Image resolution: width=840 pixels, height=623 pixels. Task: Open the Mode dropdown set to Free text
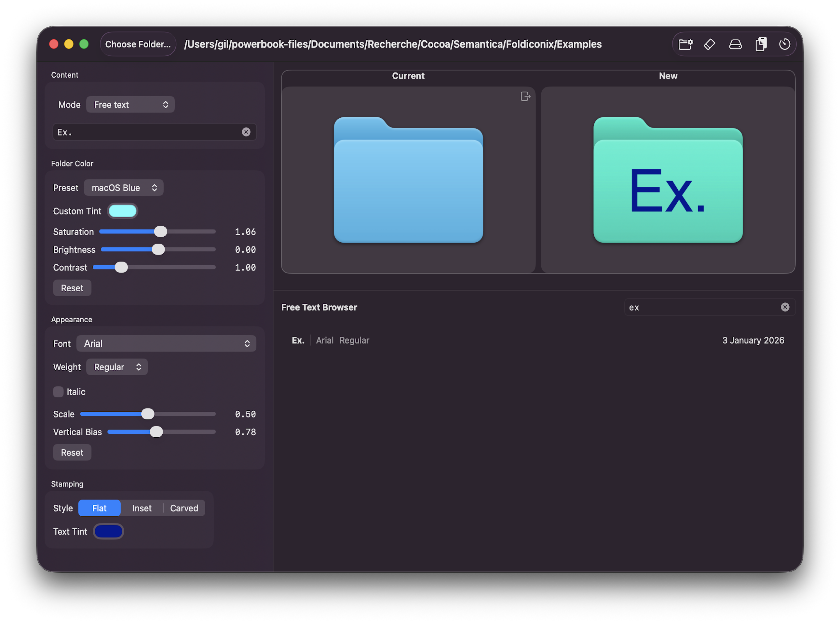click(130, 104)
